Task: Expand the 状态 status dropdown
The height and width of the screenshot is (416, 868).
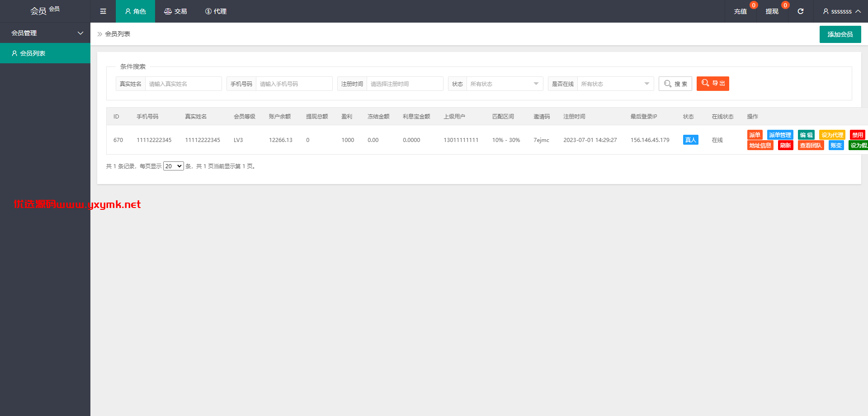Action: point(505,84)
